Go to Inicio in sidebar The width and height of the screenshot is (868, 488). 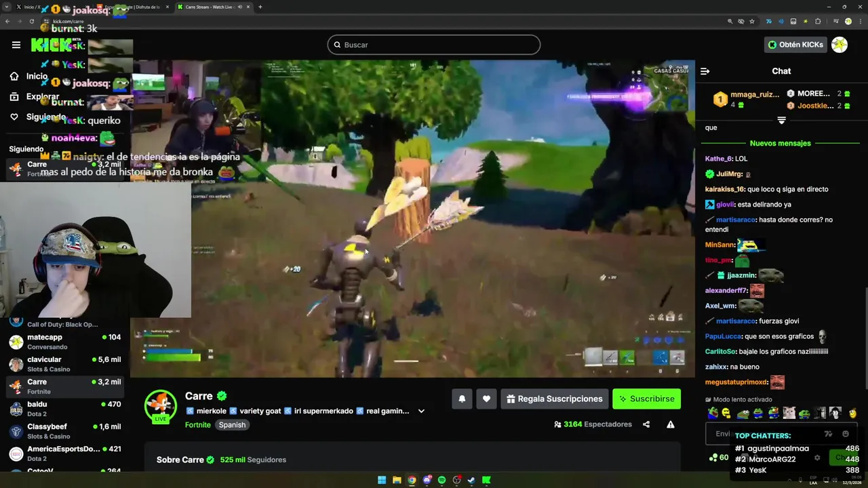28,76
